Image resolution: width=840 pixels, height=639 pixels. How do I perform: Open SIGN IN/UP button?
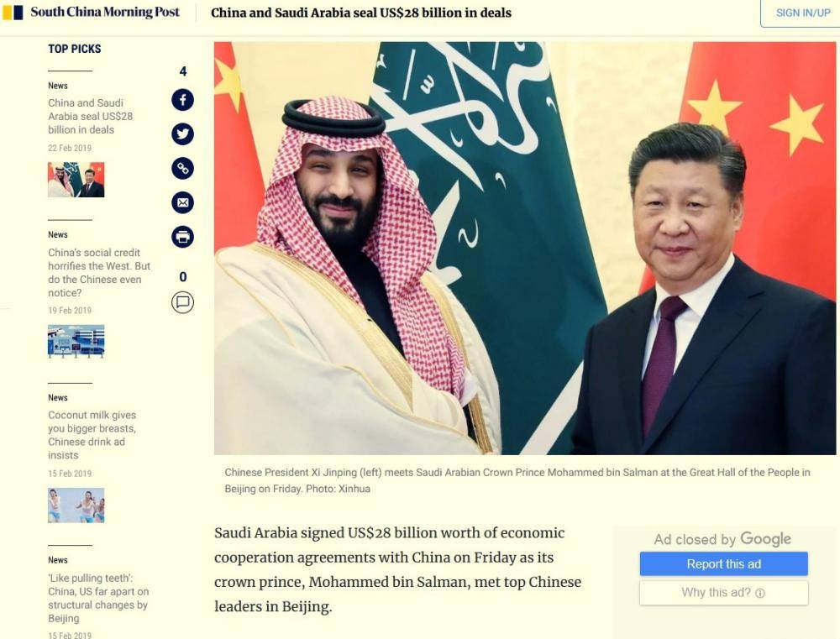click(x=802, y=13)
